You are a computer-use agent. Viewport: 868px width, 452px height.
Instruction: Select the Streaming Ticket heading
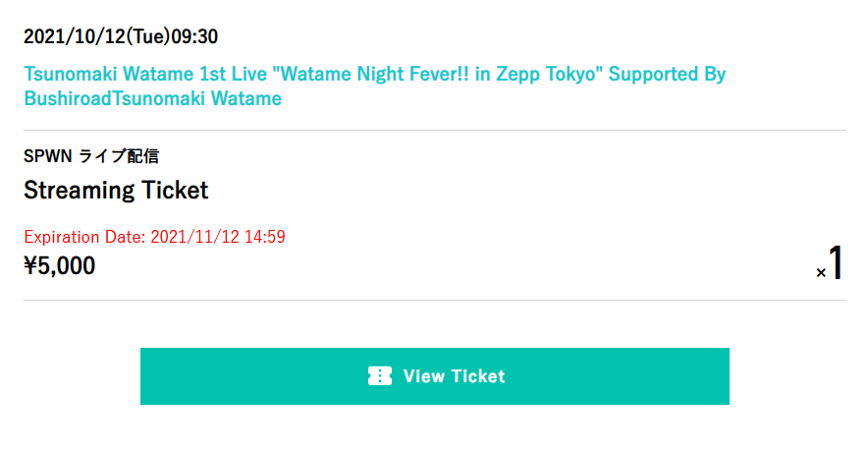[116, 190]
